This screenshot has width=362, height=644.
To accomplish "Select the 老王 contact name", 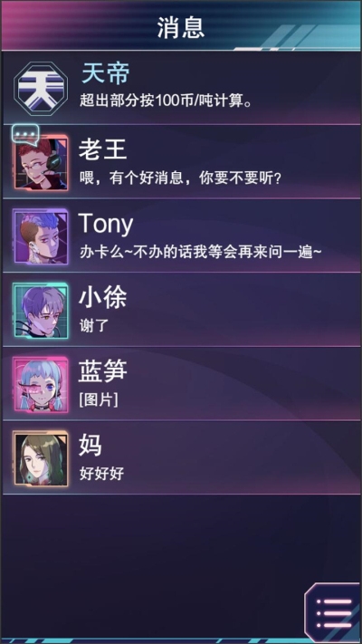I will (x=102, y=150).
